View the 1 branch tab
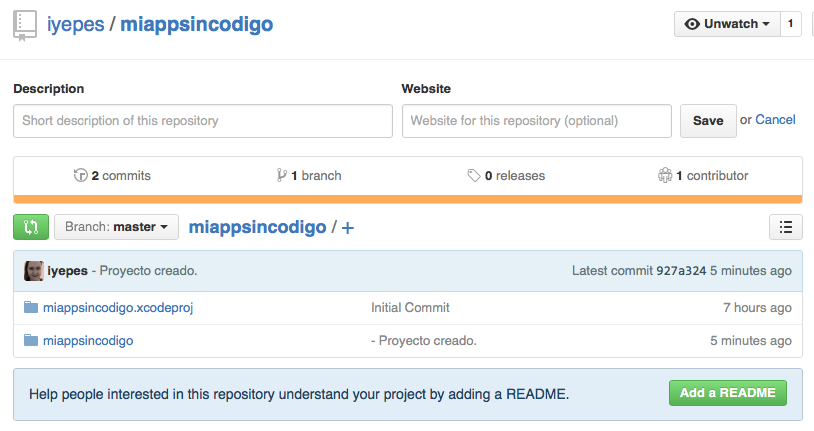 309,176
